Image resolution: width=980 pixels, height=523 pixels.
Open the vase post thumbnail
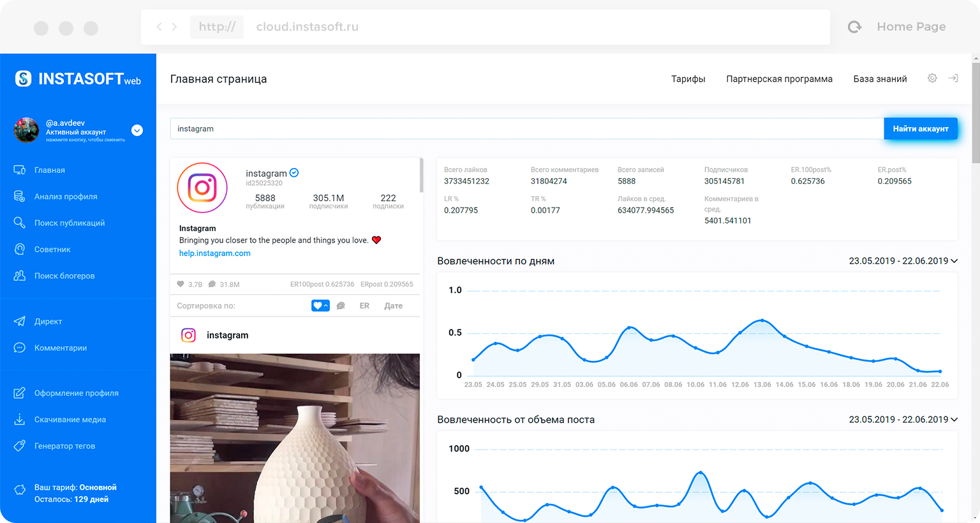tap(295, 438)
